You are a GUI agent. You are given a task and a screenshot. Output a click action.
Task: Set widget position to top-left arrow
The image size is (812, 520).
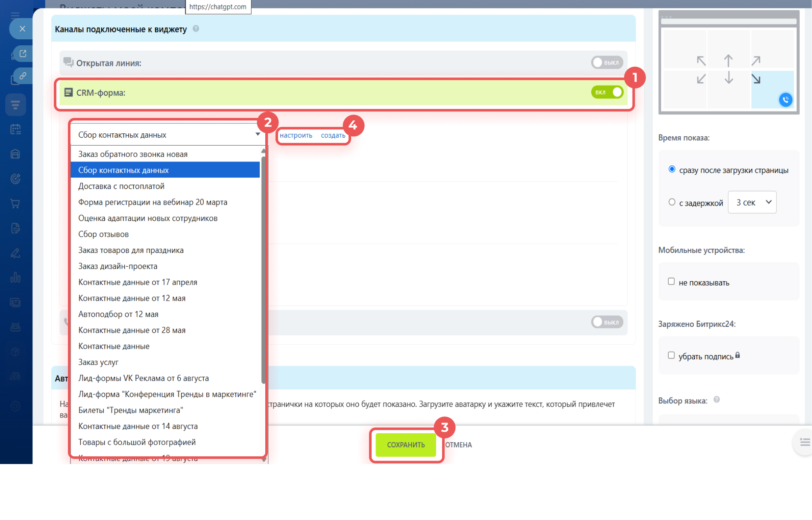[x=701, y=61]
